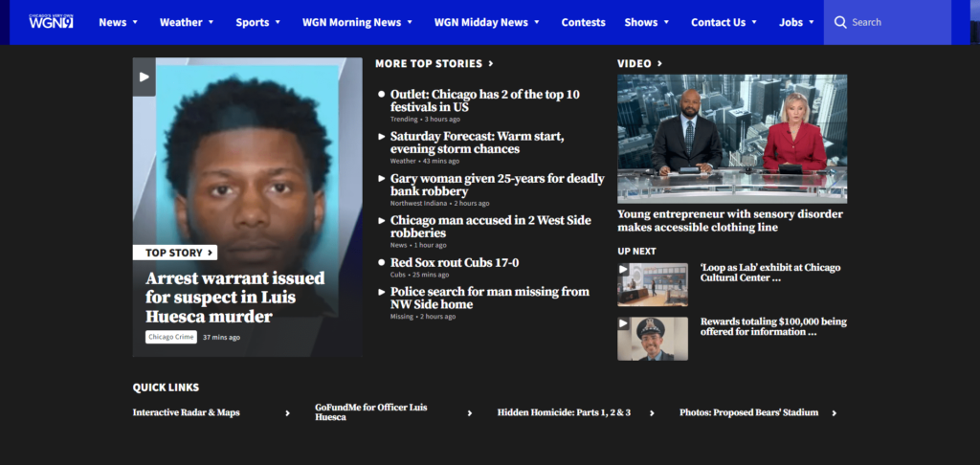980x465 pixels.
Task: Open Interactive Radar & Maps quick link
Action: point(187,412)
